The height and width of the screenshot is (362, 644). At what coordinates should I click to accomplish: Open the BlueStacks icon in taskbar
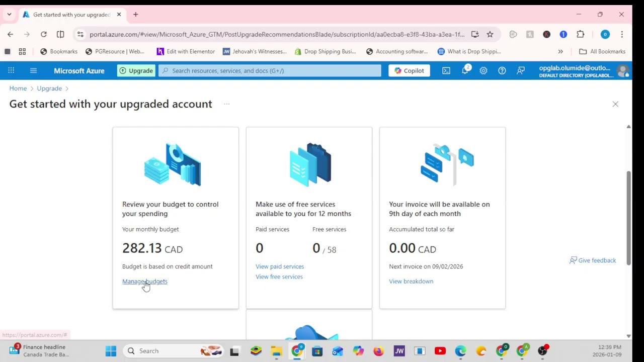pos(256,351)
